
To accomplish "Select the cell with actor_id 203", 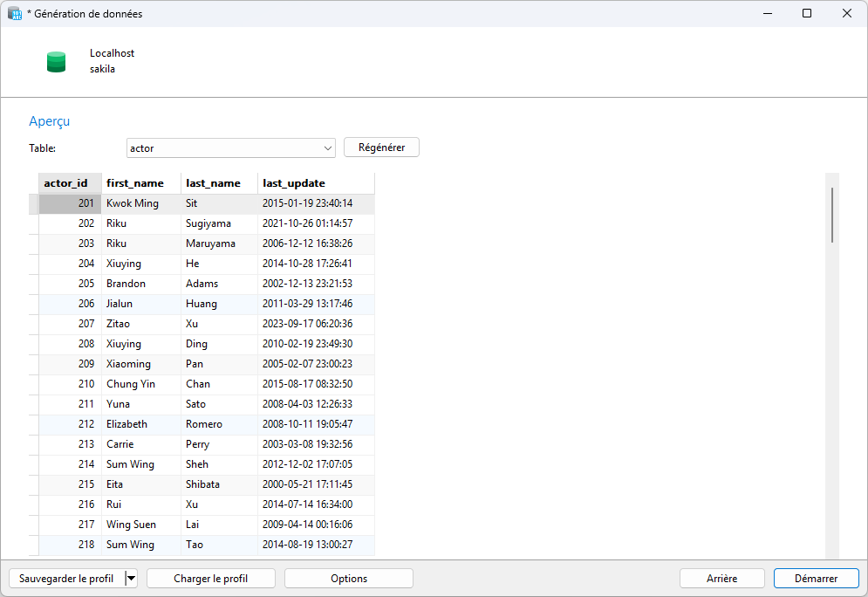I will 71,244.
